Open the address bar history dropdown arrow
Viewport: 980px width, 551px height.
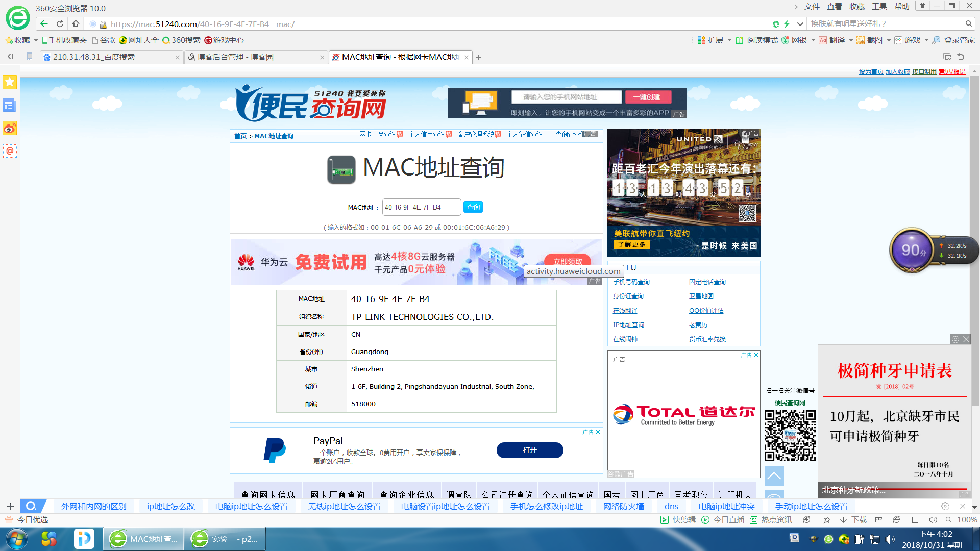[x=800, y=24]
